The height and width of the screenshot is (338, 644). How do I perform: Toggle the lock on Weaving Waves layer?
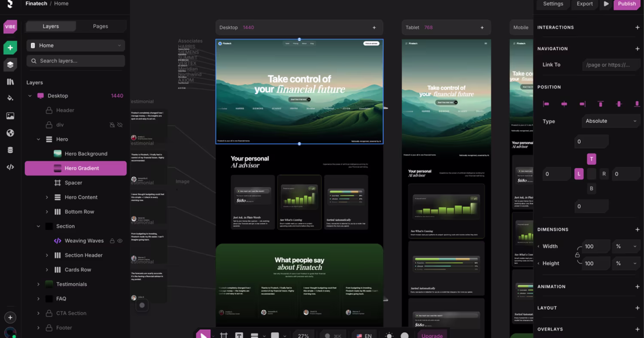tap(112, 241)
